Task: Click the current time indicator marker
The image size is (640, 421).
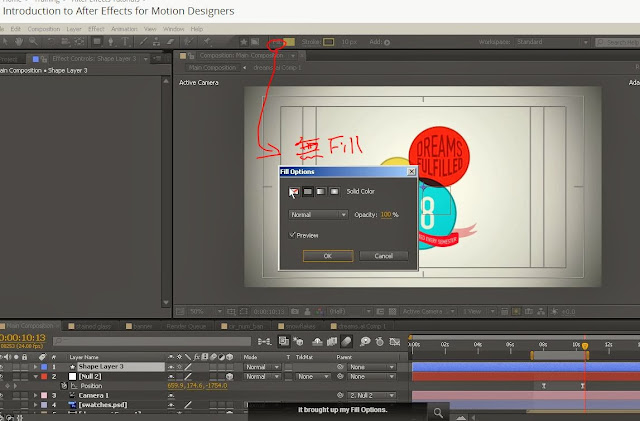Action: pos(585,346)
